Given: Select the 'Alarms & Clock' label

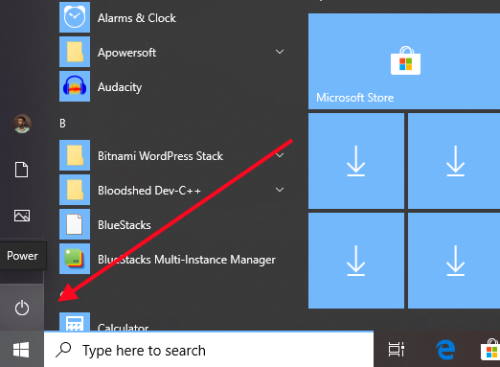Looking at the screenshot, I should (x=137, y=18).
